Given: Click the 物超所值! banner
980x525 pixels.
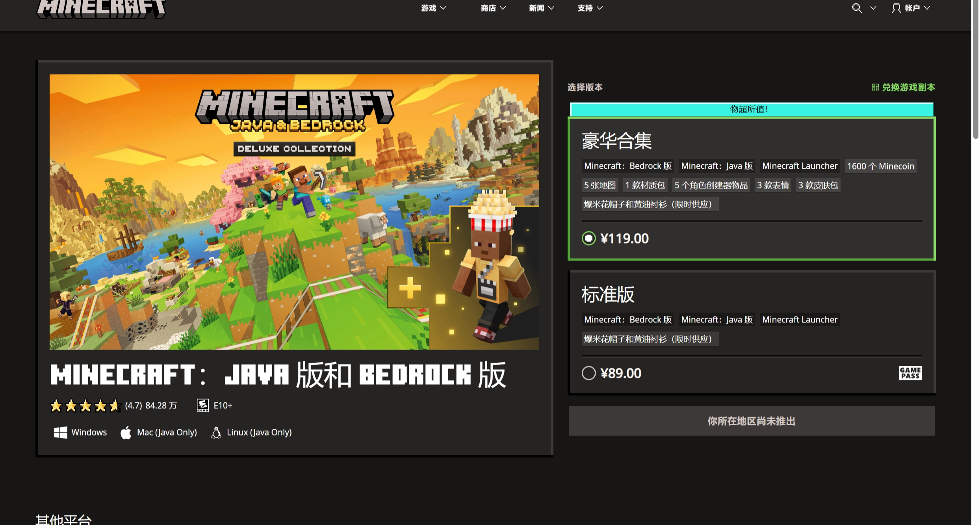Looking at the screenshot, I should (752, 109).
